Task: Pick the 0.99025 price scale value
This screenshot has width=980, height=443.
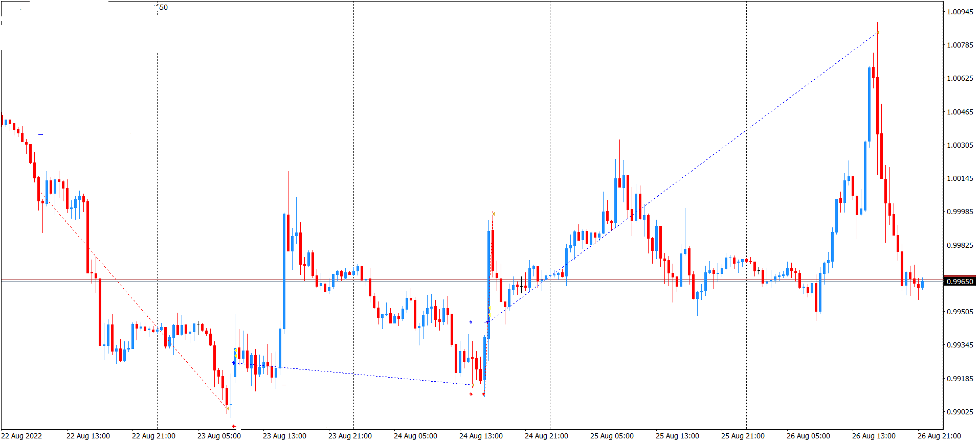Action: pyautogui.click(x=960, y=412)
